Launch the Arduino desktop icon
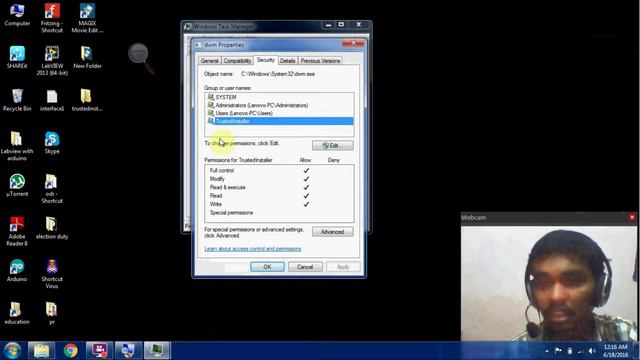Viewport: 640px width, 360px height. (x=17, y=270)
